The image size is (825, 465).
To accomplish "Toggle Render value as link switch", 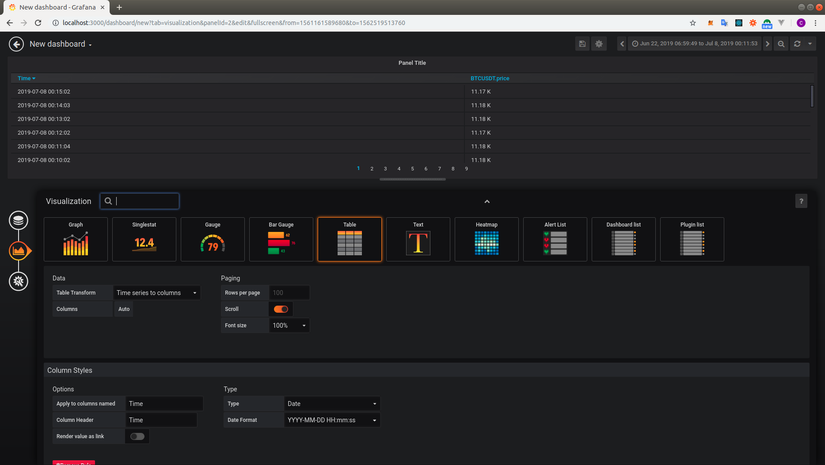I will pyautogui.click(x=137, y=436).
